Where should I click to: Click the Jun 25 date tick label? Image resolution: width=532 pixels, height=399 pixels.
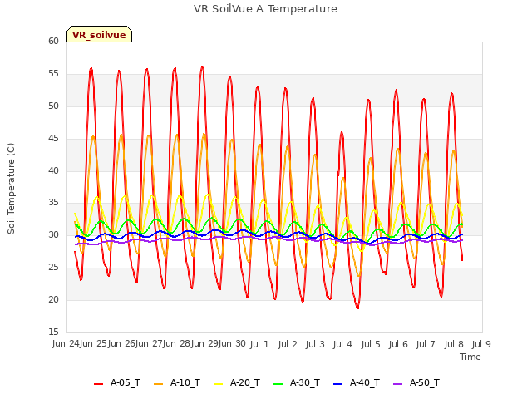coord(94,344)
